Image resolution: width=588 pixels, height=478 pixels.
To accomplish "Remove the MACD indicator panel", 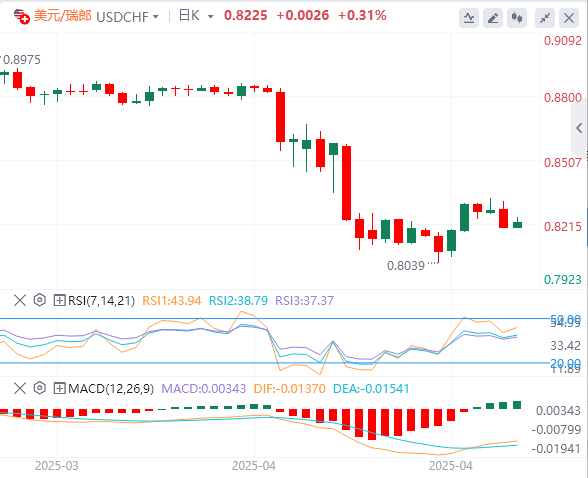I will pyautogui.click(x=20, y=388).
